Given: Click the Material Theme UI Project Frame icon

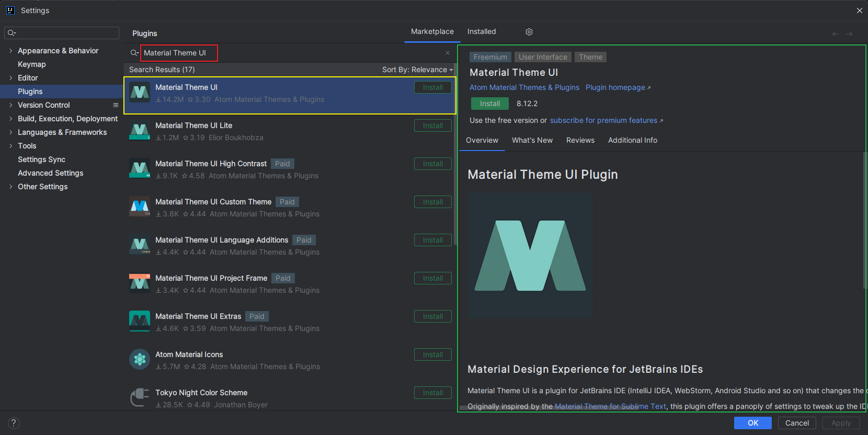Looking at the screenshot, I should click(140, 283).
